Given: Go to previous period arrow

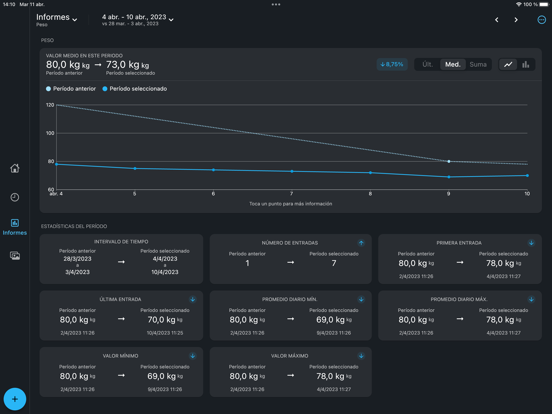Looking at the screenshot, I should point(497,20).
